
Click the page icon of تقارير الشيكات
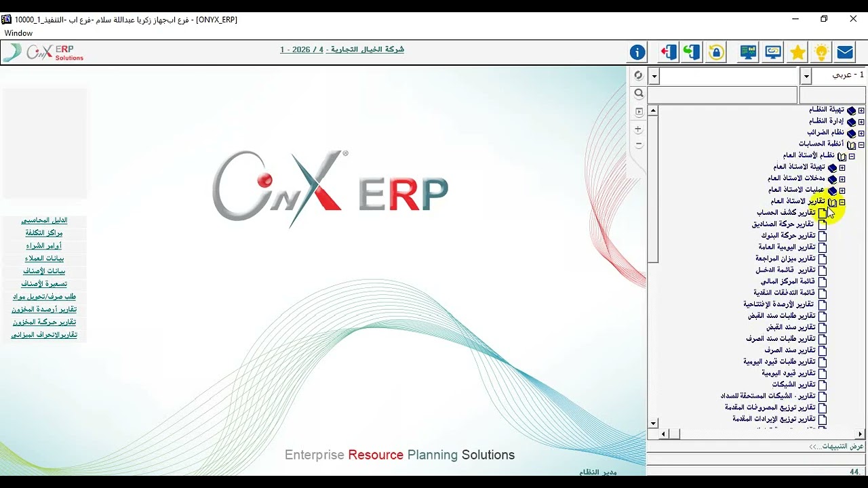[823, 385]
